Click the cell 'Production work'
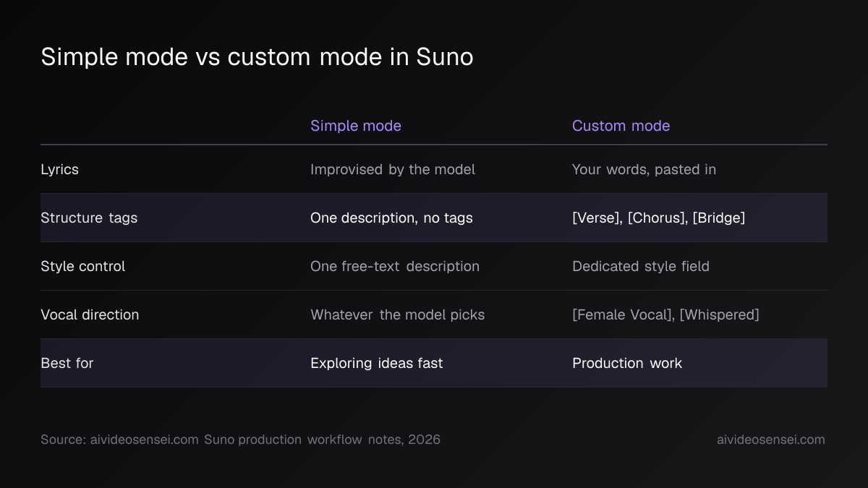Image resolution: width=868 pixels, height=488 pixels. click(x=627, y=363)
